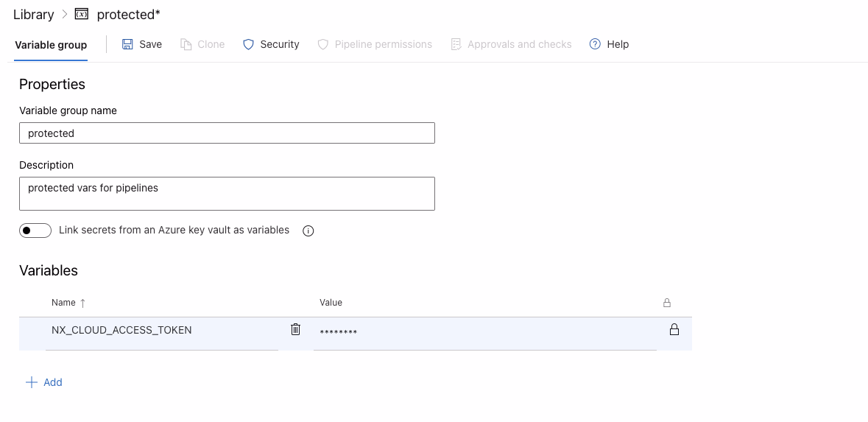The height and width of the screenshot is (422, 868).
Task: Open Approvals and checks
Action: coord(511,44)
